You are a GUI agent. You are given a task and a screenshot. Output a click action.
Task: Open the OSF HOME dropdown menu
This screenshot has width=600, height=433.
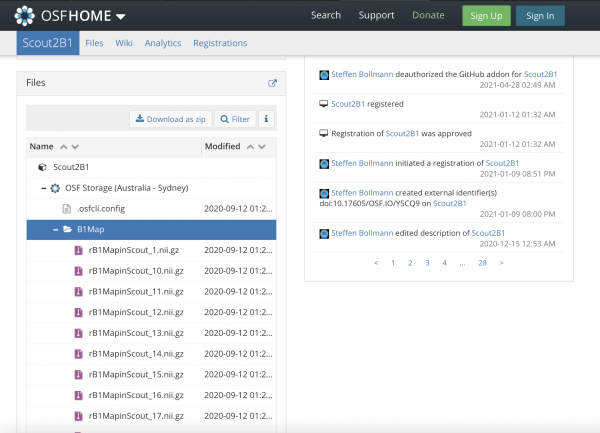pos(120,16)
